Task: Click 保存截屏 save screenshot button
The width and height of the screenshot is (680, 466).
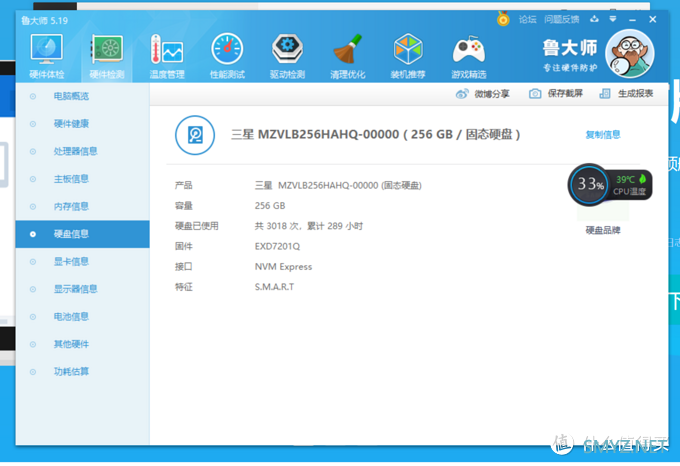Action: [556, 94]
